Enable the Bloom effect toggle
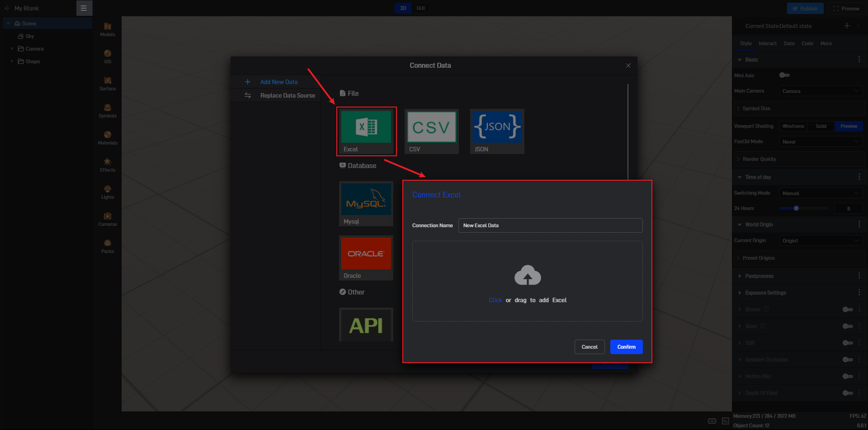This screenshot has width=868, height=430. 848,309
